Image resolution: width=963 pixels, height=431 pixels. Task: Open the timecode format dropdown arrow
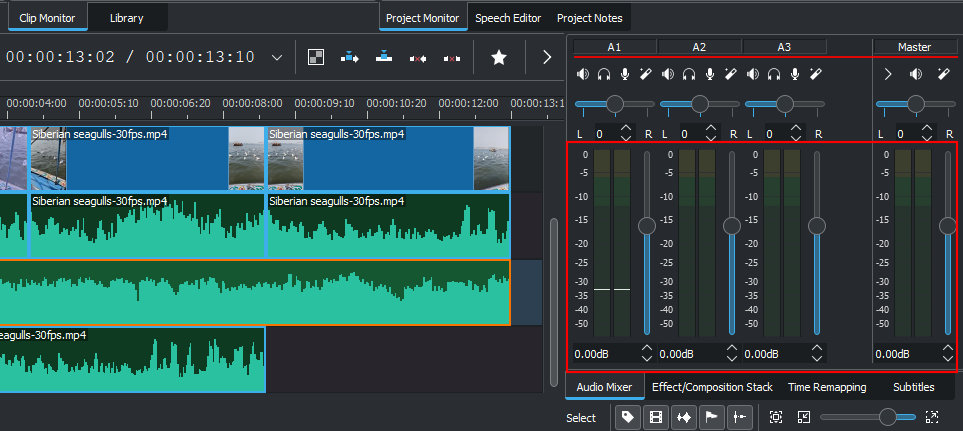(277, 58)
